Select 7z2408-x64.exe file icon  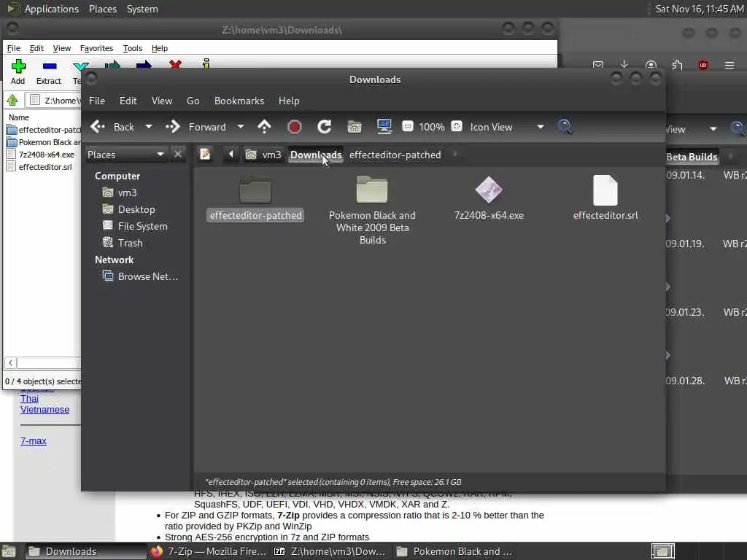click(489, 190)
